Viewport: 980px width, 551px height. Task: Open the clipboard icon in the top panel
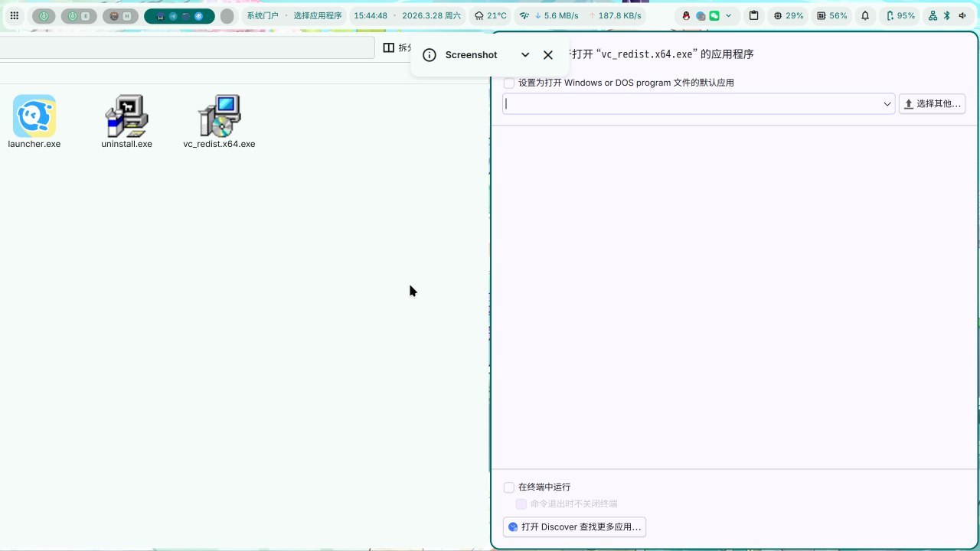coord(753,15)
